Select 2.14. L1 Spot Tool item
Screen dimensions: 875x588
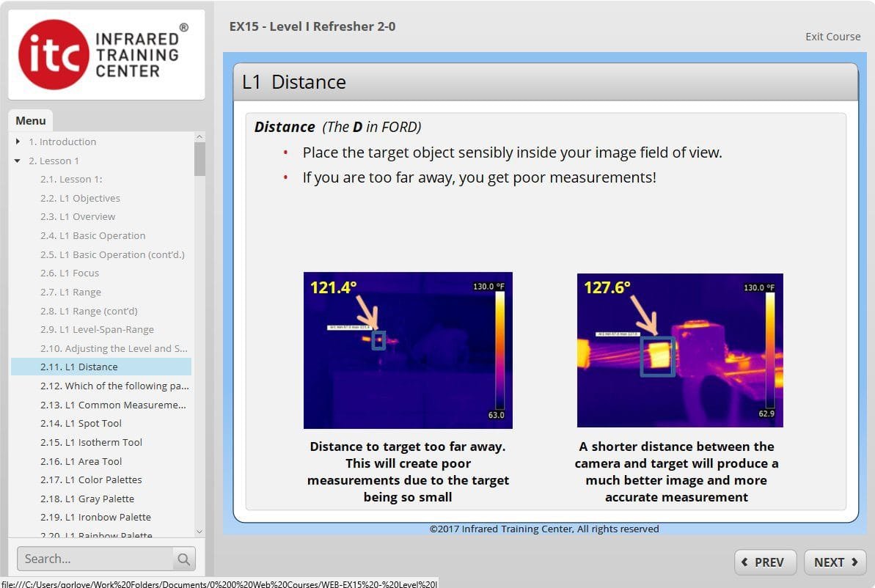coord(81,423)
